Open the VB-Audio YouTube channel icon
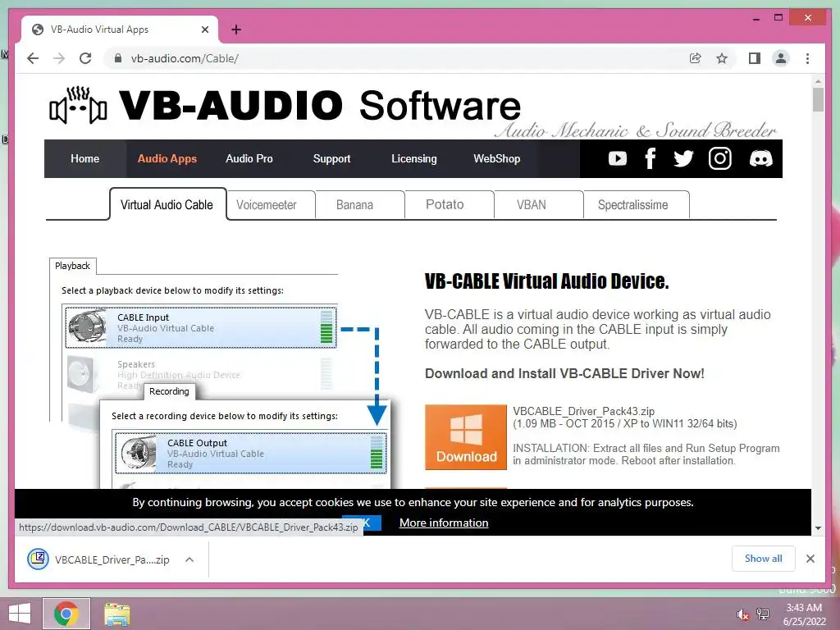 617,158
